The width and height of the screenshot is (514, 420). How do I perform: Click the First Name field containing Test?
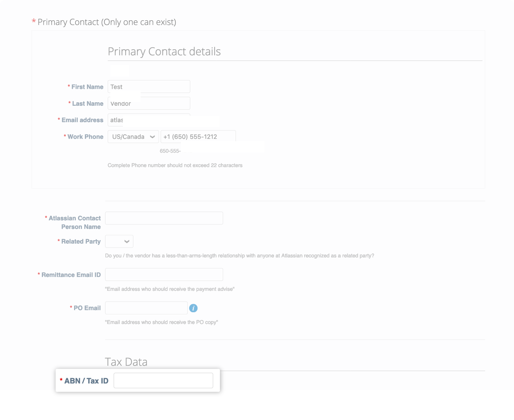(x=149, y=86)
